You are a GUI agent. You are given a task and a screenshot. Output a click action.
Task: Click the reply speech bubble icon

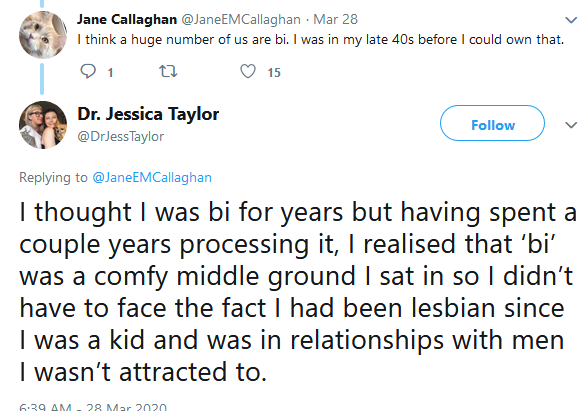[x=88, y=71]
